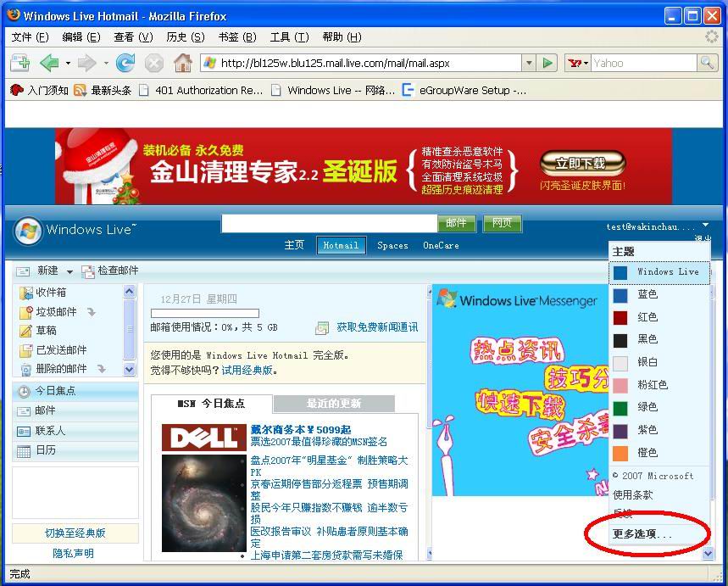Go to the Spaces tab
Screen dimensions: 728x586
click(x=392, y=245)
